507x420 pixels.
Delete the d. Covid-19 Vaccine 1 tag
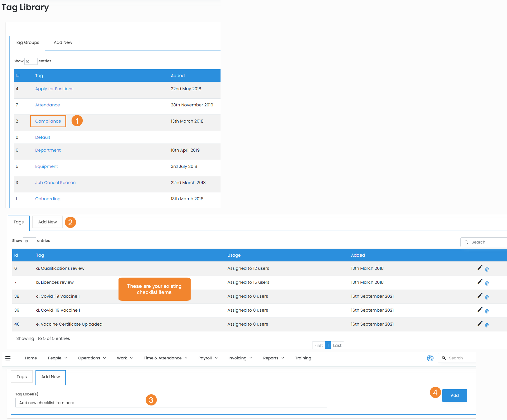tap(487, 311)
